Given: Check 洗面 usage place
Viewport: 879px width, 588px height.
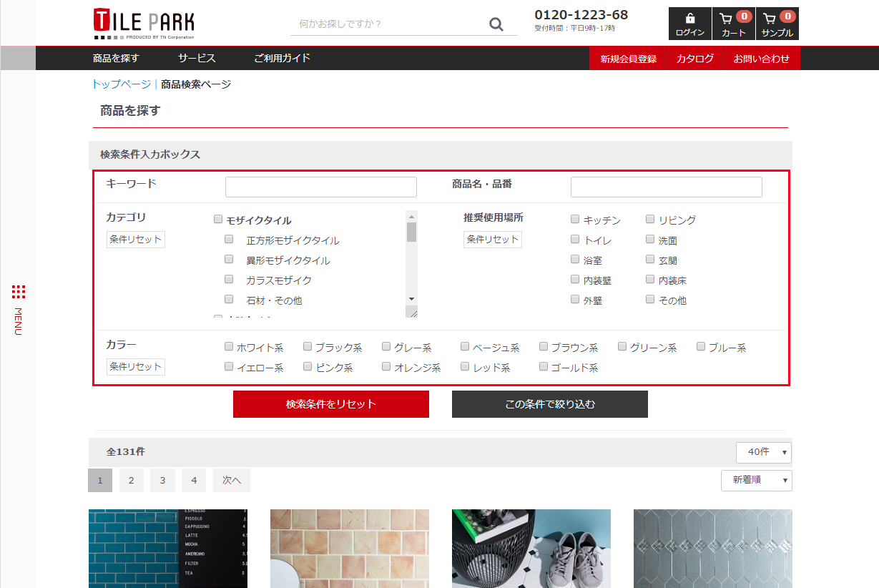Looking at the screenshot, I should pyautogui.click(x=650, y=240).
